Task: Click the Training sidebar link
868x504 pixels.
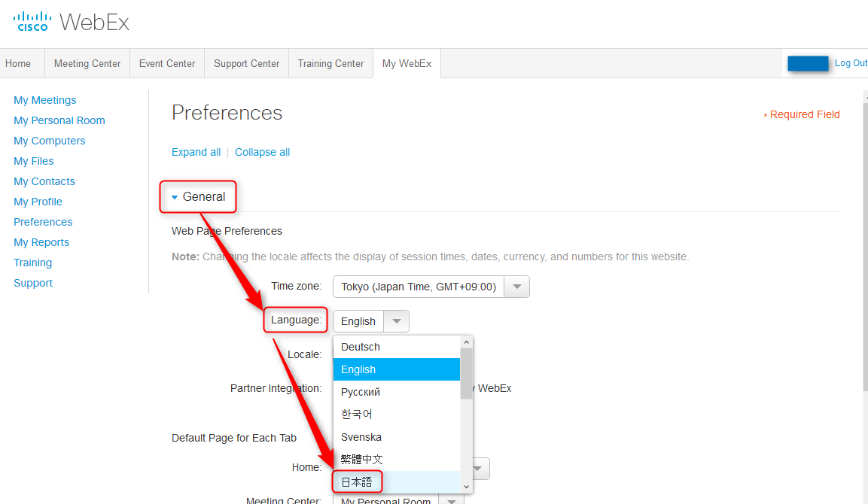Action: [32, 263]
